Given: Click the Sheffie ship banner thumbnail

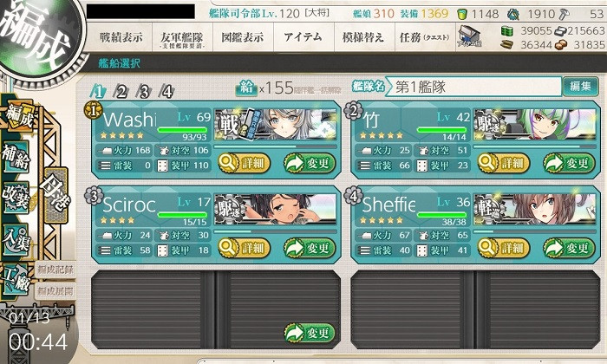Looking at the screenshot, I should pos(535,209).
